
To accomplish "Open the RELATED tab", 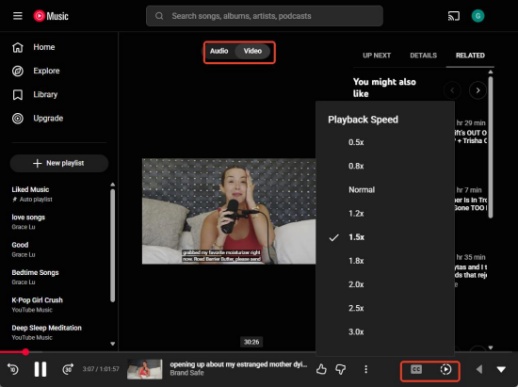I will pos(470,56).
